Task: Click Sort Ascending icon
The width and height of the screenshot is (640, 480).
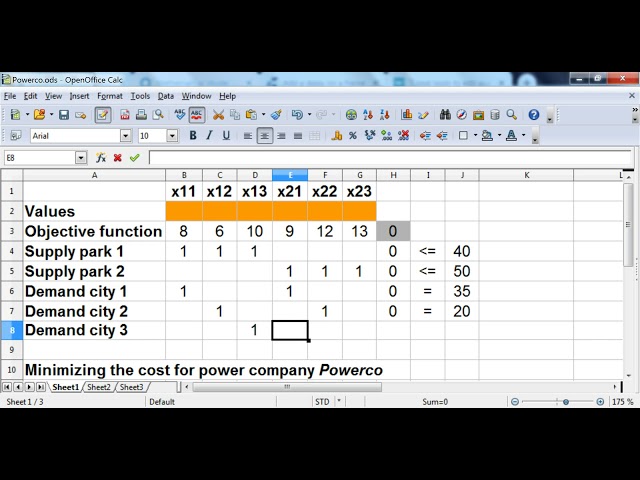Action: pyautogui.click(x=368, y=115)
